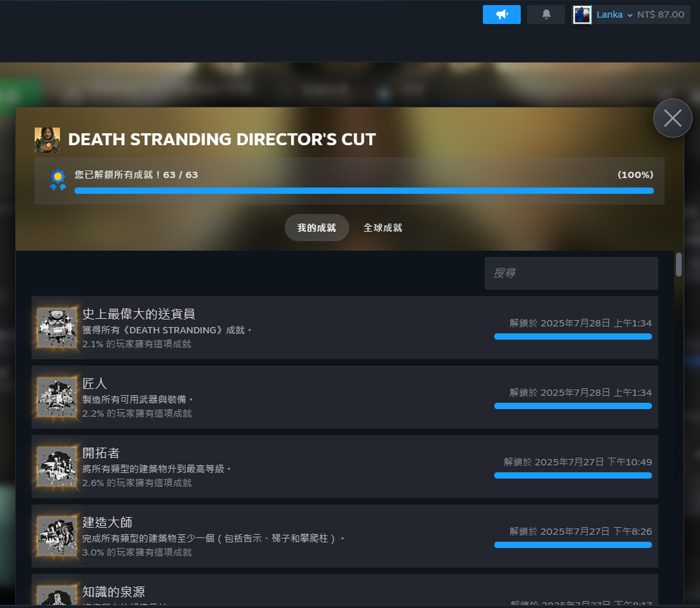Click the 獲得所有《DEATH STRANDING》成就 description
The image size is (700, 608).
(167, 330)
